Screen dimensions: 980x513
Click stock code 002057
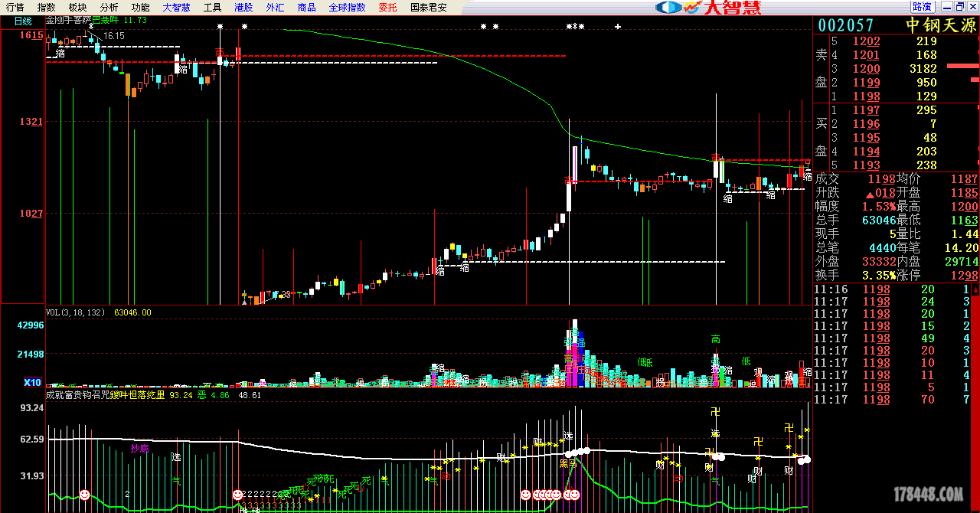click(846, 25)
